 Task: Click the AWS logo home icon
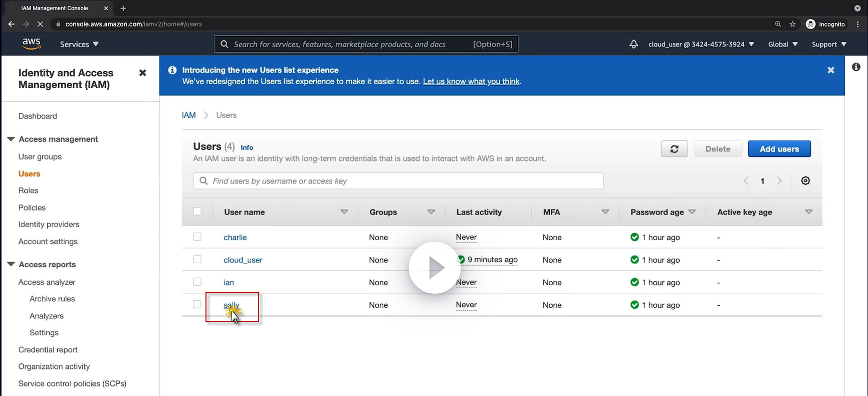(31, 44)
